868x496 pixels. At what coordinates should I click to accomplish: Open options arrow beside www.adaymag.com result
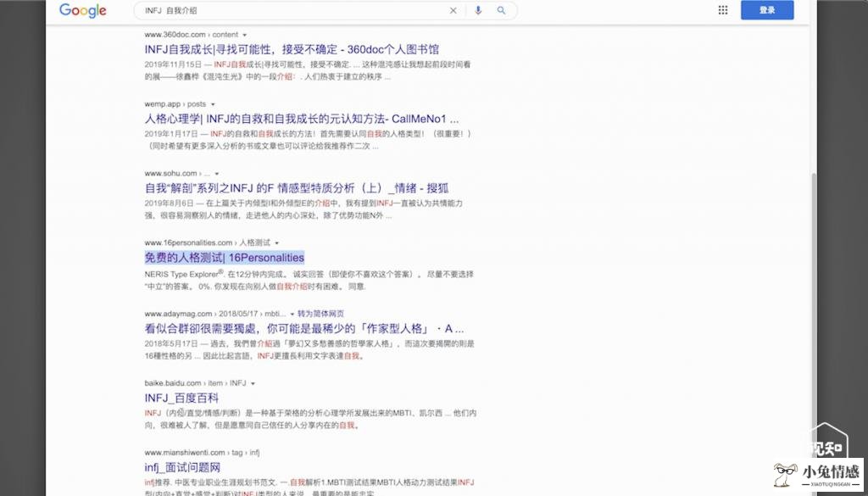(x=292, y=314)
